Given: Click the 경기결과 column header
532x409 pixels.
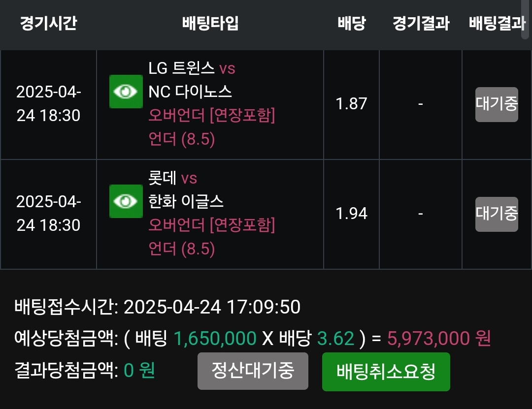Looking at the screenshot, I should (x=421, y=24).
